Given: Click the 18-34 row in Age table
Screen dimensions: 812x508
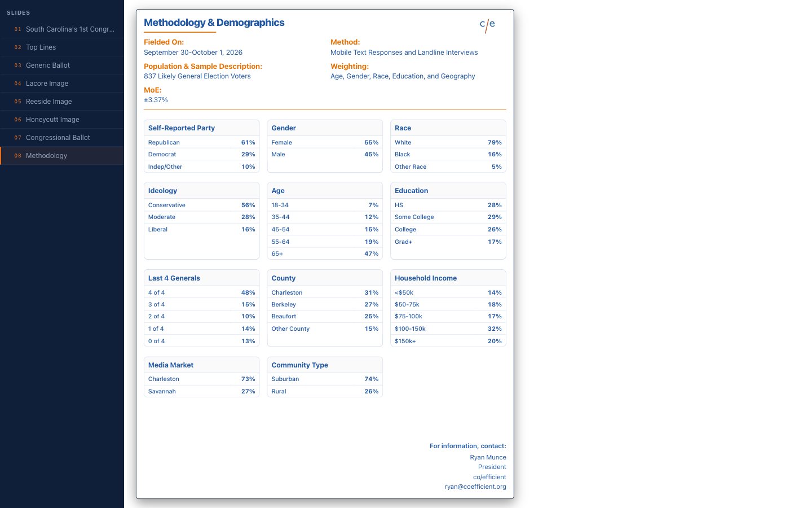Looking at the screenshot, I should tap(325, 205).
